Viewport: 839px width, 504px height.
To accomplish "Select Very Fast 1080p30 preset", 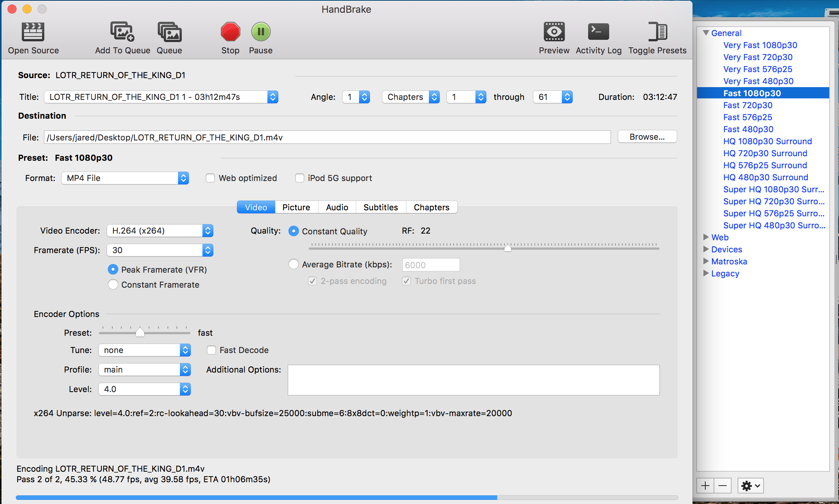I will pyautogui.click(x=760, y=45).
